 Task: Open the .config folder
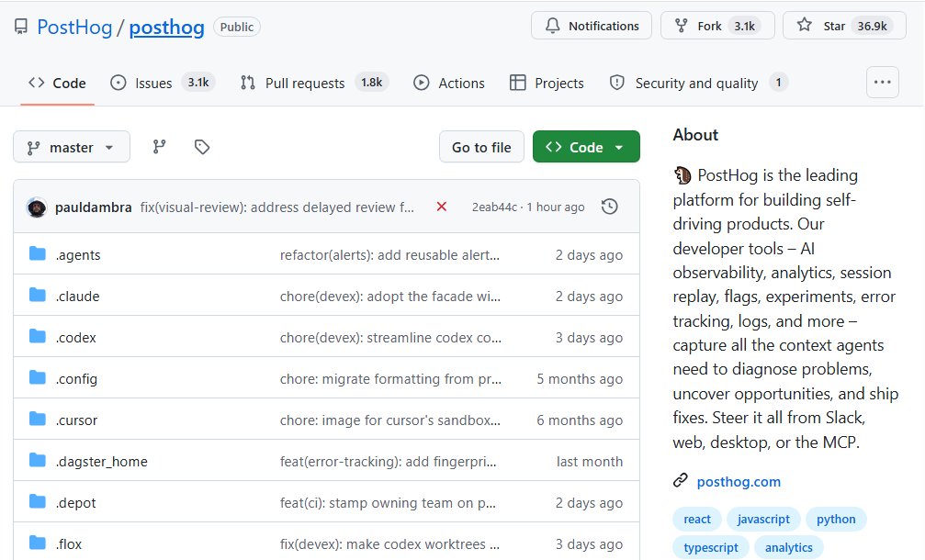click(x=76, y=379)
